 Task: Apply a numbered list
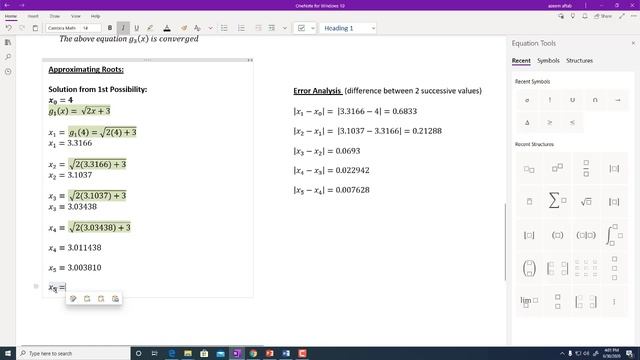[x=241, y=28]
